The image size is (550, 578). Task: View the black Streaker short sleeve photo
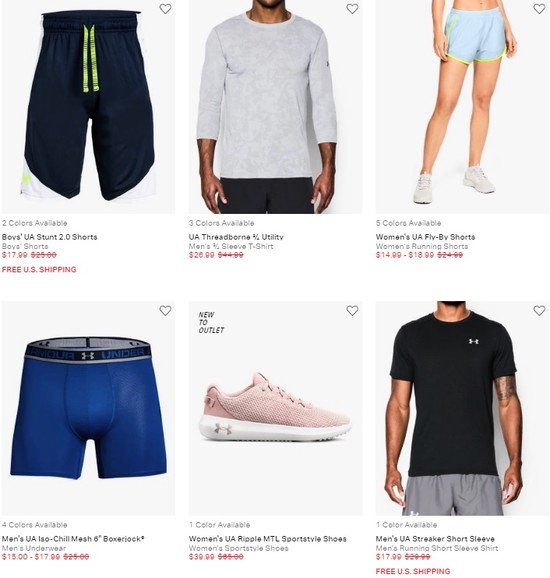(462, 408)
